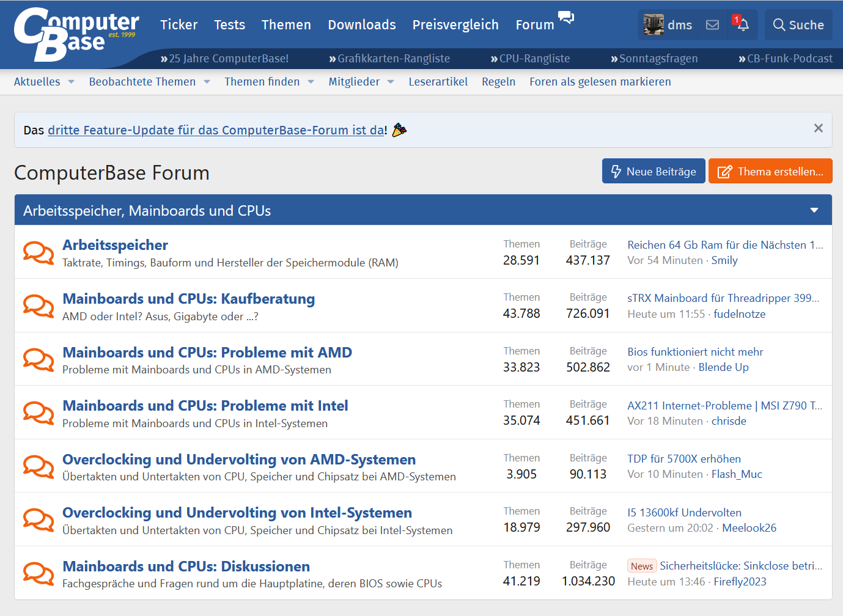The width and height of the screenshot is (843, 616).
Task: Open user profile Meelook26
Action: [749, 528]
